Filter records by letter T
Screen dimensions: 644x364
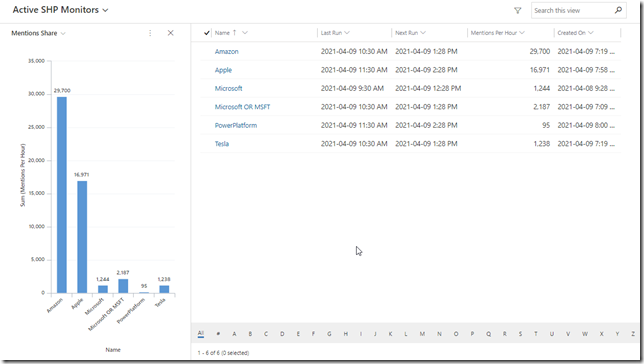pos(536,334)
